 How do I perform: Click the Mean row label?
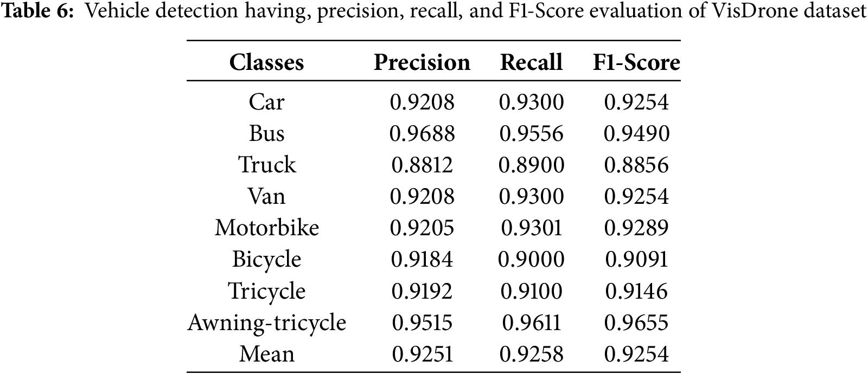266,354
